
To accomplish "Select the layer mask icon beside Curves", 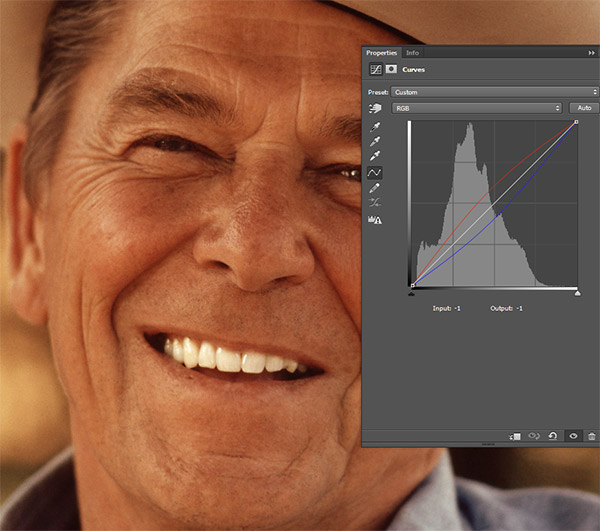I will click(x=391, y=69).
